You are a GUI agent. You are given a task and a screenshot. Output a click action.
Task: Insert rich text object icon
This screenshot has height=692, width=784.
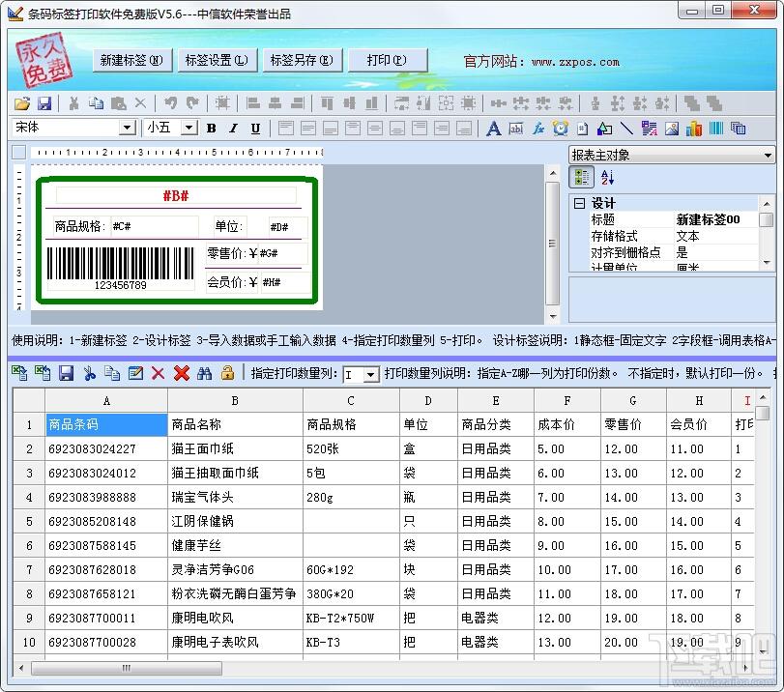coord(650,129)
